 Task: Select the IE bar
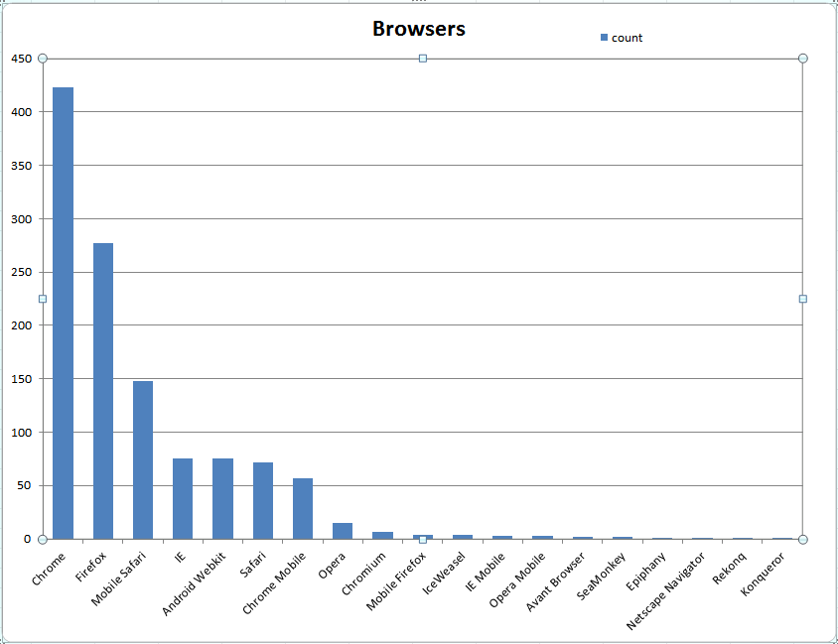click(x=183, y=499)
